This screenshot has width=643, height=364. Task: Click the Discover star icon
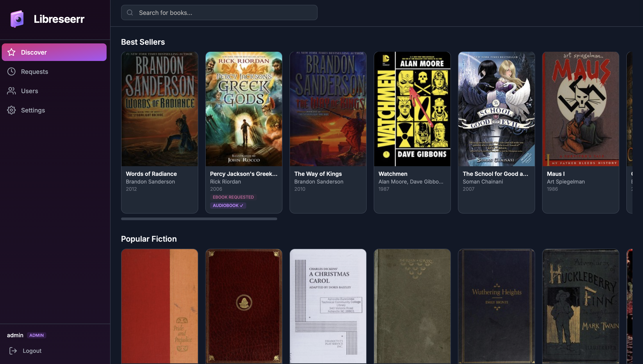pos(11,52)
